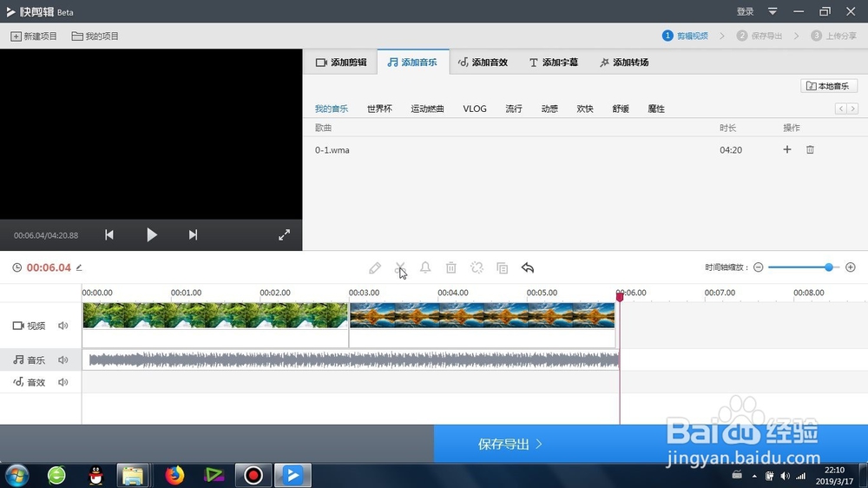Mute the 音效 track
868x488 pixels.
(63, 382)
